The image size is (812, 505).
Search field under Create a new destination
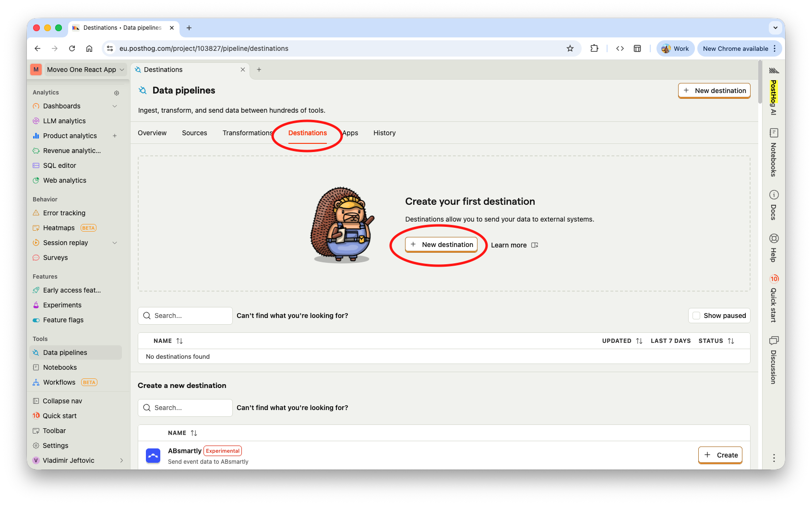[185, 408]
